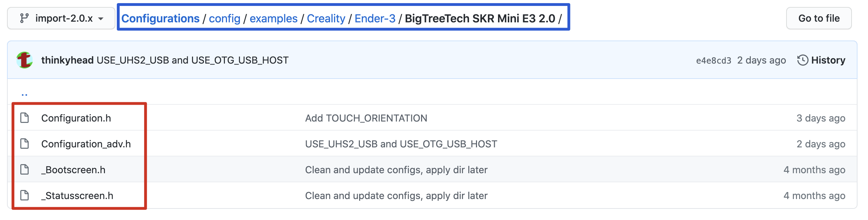The image size is (868, 220).
Task: Click thinkyhead's avatar image
Action: 24,60
